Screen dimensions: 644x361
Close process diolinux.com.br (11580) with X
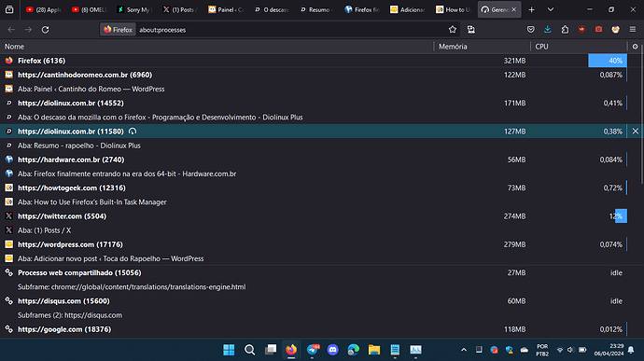point(636,131)
